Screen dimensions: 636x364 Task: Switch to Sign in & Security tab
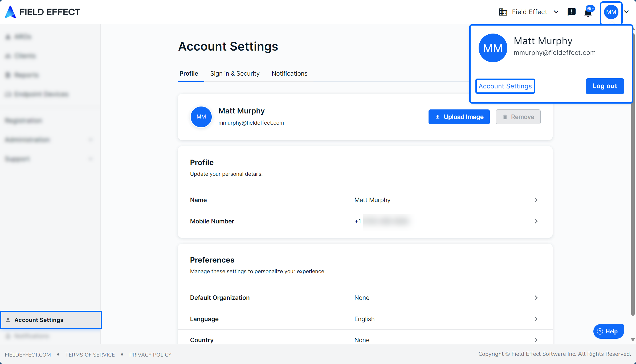pos(235,73)
